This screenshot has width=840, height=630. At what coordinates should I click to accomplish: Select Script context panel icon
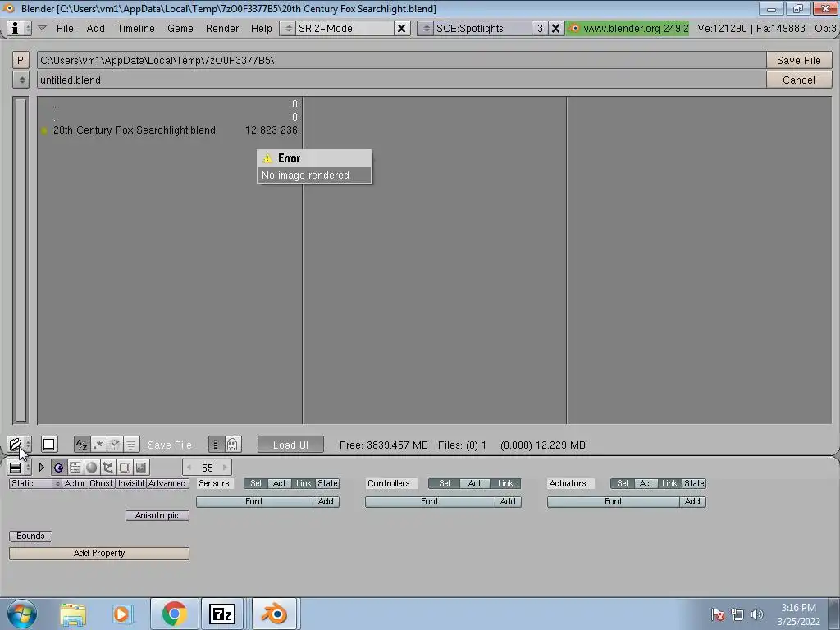tap(75, 468)
